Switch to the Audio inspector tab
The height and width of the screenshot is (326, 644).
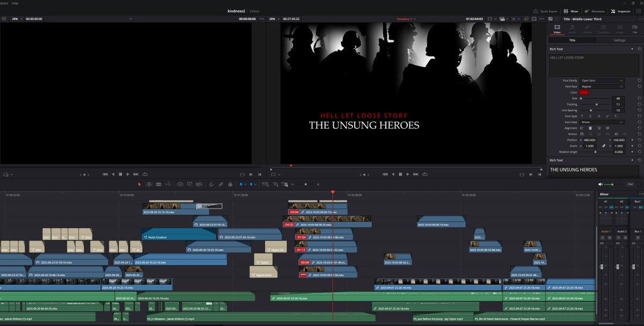(x=572, y=28)
